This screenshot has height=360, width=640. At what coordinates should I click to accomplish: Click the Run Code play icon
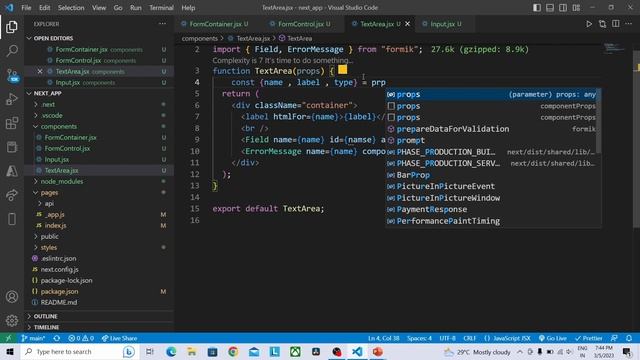click(x=589, y=24)
